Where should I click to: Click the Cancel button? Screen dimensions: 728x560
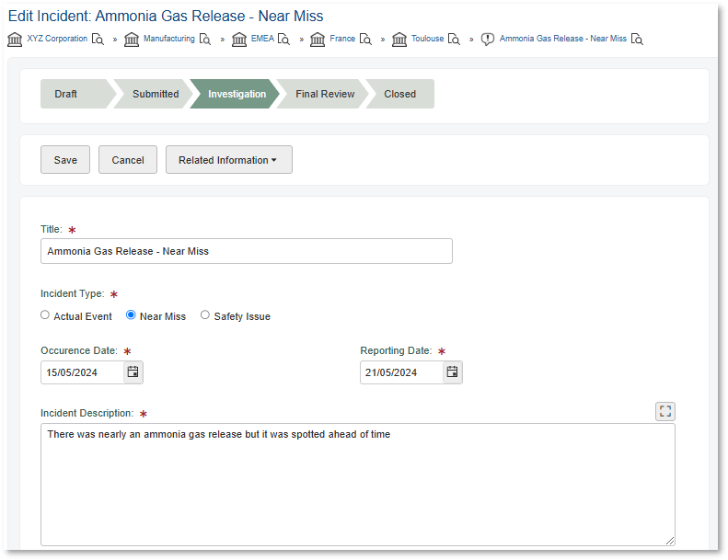(128, 160)
